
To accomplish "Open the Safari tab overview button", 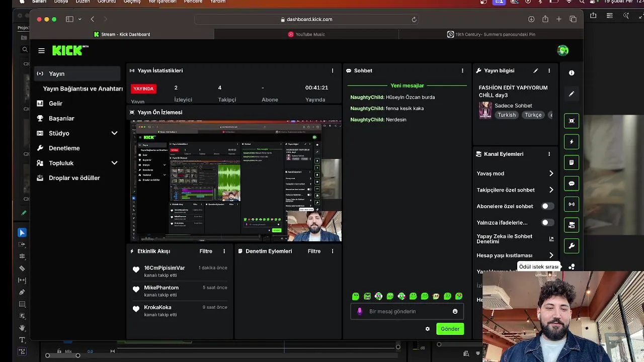I will 573,19.
